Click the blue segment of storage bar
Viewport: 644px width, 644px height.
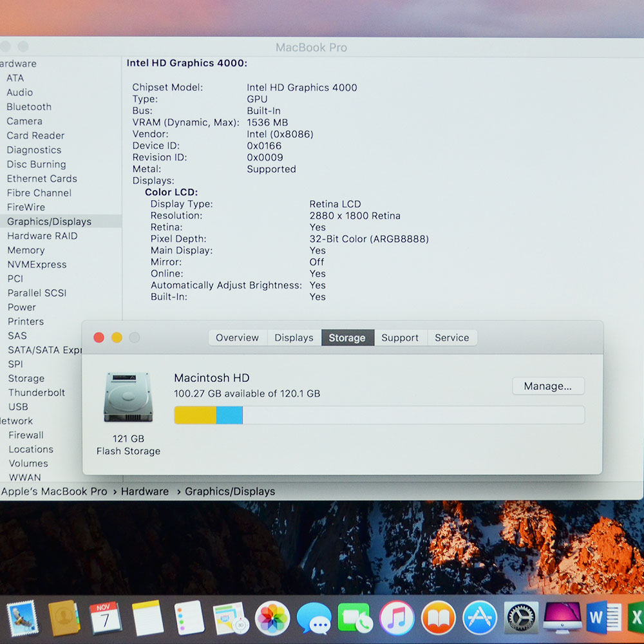point(229,415)
